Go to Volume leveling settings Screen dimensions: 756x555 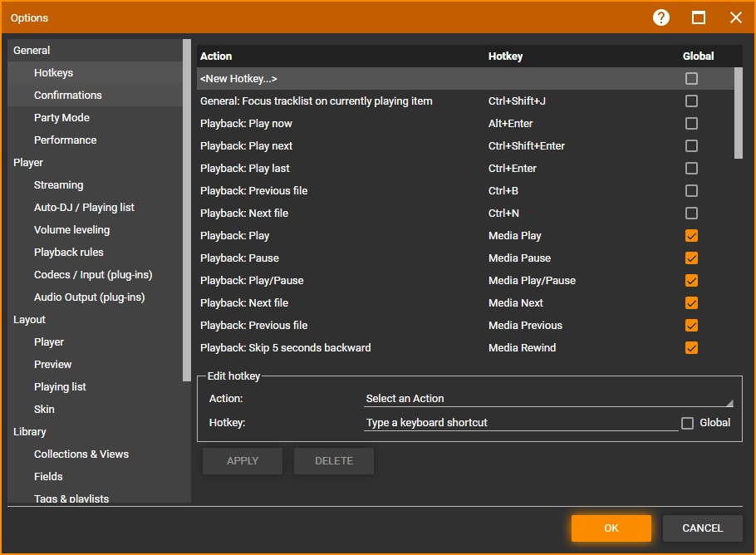coord(71,230)
